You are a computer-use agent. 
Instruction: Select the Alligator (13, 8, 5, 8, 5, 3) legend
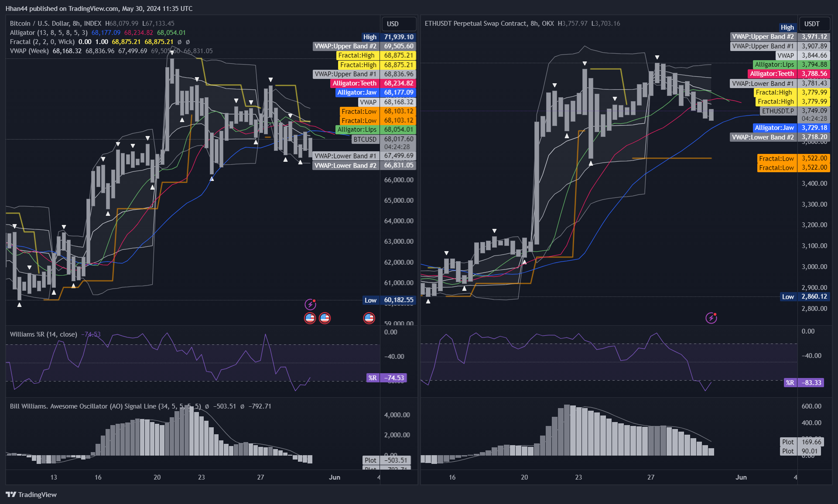[49, 33]
